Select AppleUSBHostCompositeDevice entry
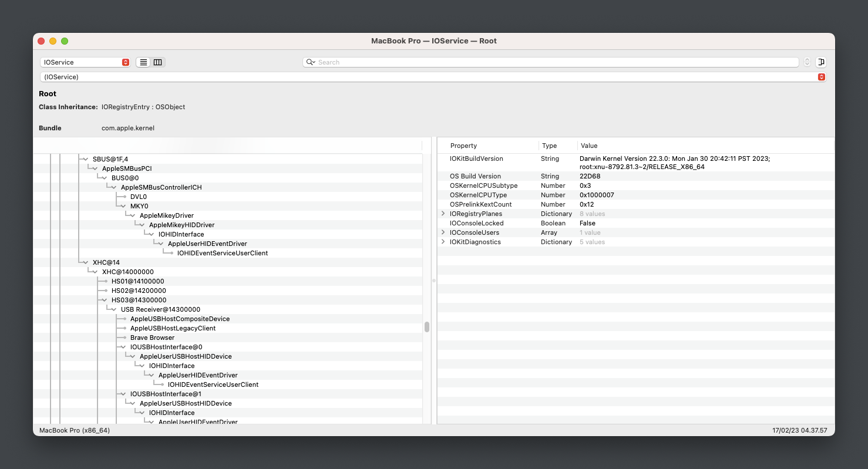868x469 pixels. pyautogui.click(x=180, y=319)
